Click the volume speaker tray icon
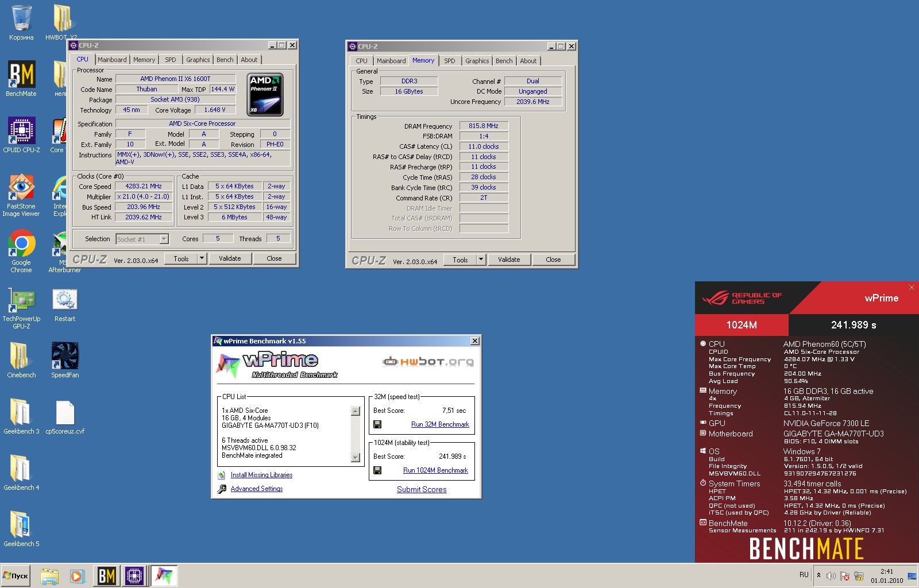The width and height of the screenshot is (919, 588). [x=831, y=575]
